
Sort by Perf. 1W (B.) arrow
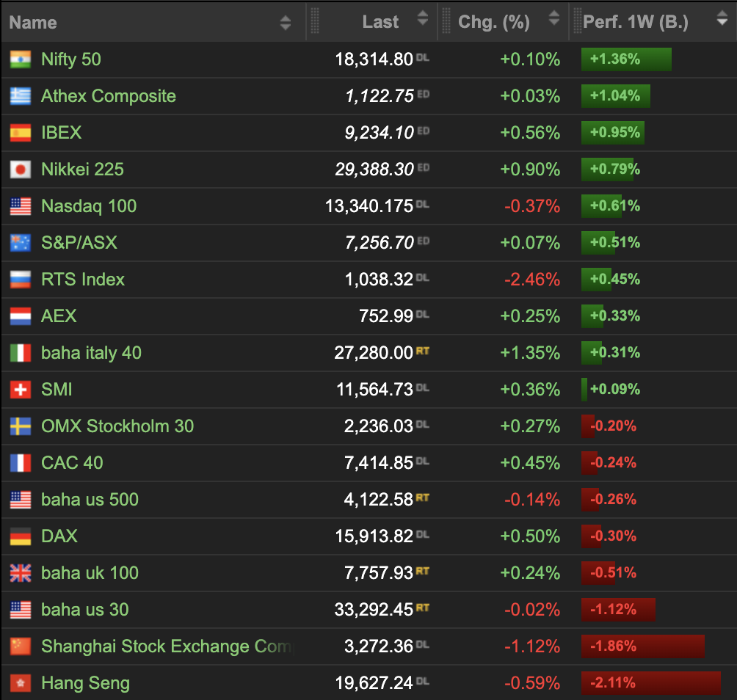point(722,18)
